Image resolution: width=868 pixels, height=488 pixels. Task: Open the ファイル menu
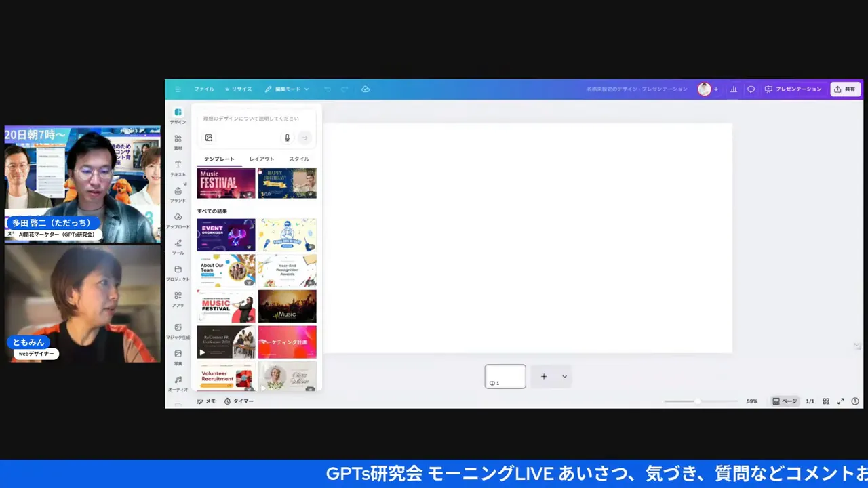[203, 89]
